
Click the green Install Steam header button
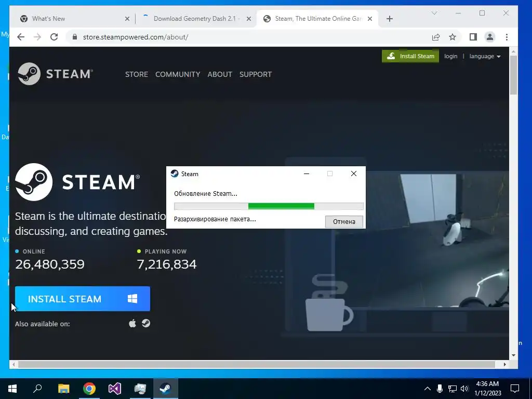pos(410,56)
